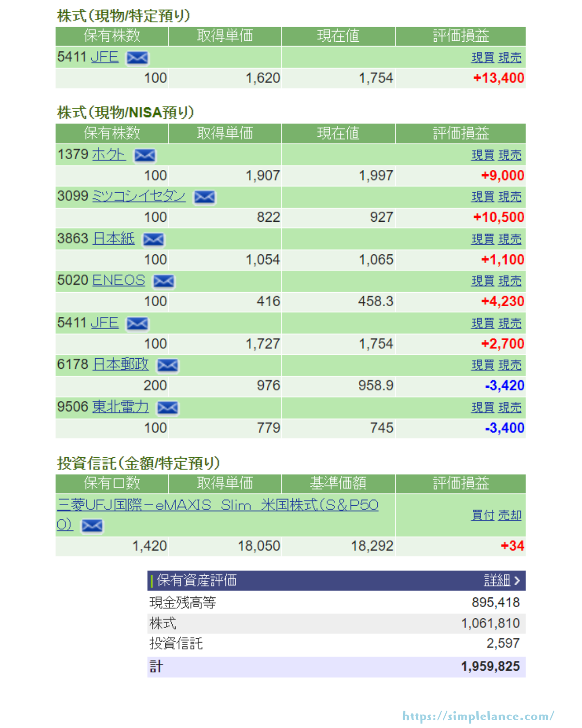The width and height of the screenshot is (582, 728).
Task: Click the envelope icon beside ミツコシイセタン
Action: [205, 197]
